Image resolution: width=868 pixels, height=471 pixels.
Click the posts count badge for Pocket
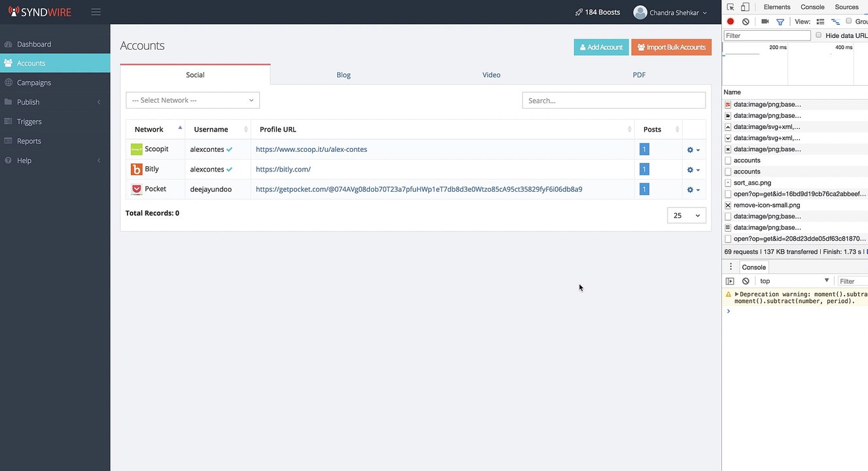644,190
